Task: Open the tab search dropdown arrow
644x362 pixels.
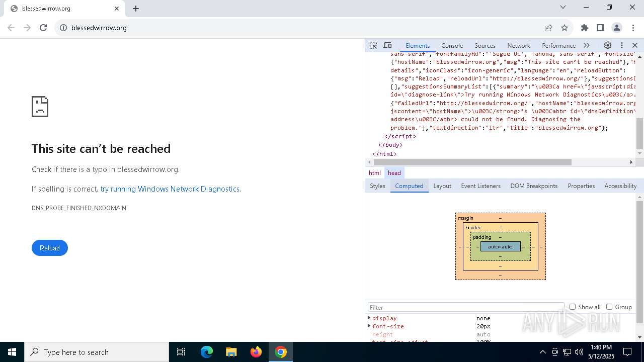Action: click(x=563, y=7)
